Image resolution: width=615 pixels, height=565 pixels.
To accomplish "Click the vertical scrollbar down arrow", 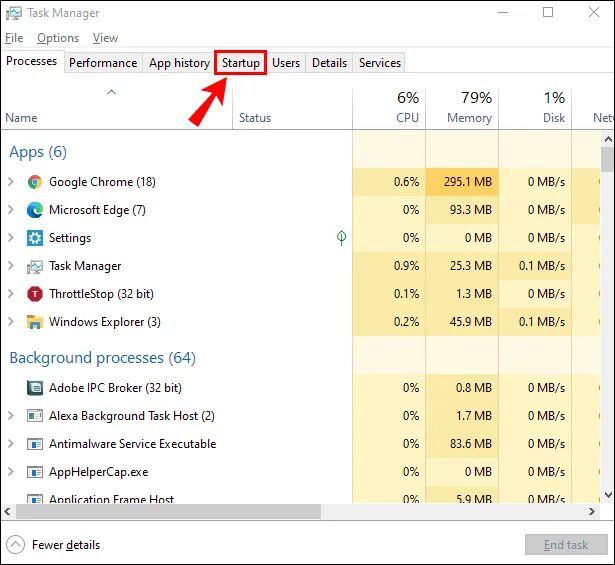I will 608,495.
